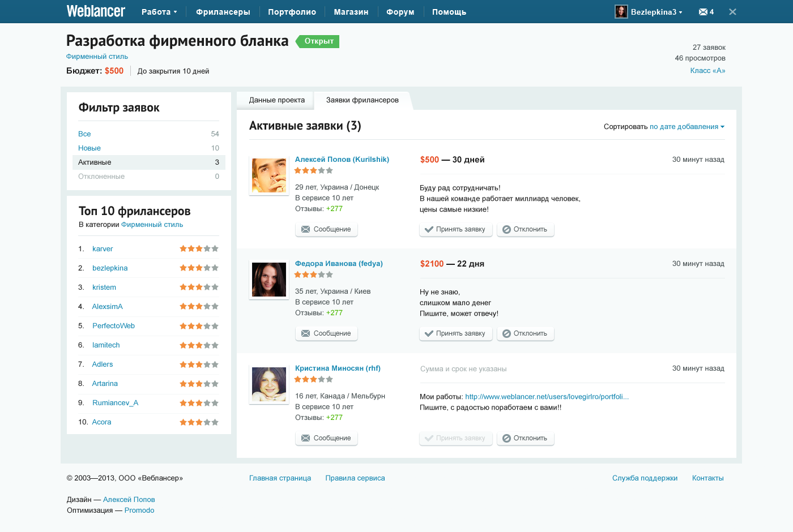The height and width of the screenshot is (532, 793).
Task: Open the Служба поддержки footer link
Action: point(645,478)
